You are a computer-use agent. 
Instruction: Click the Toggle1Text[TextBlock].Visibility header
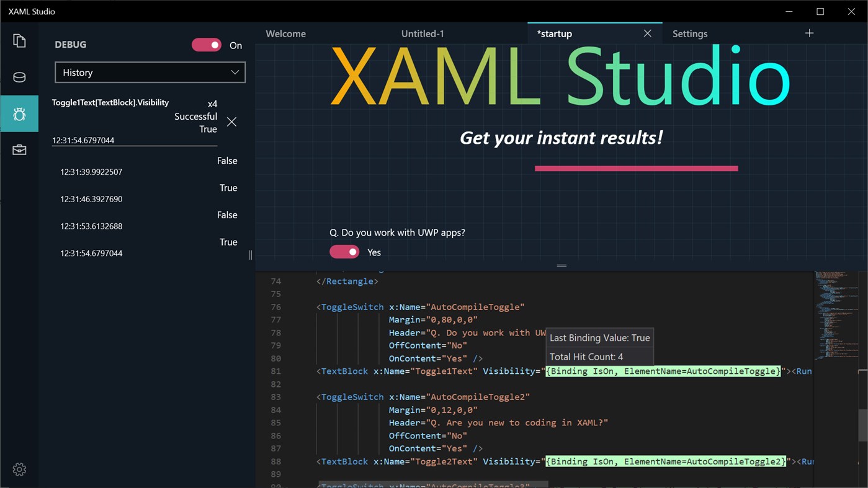110,102
